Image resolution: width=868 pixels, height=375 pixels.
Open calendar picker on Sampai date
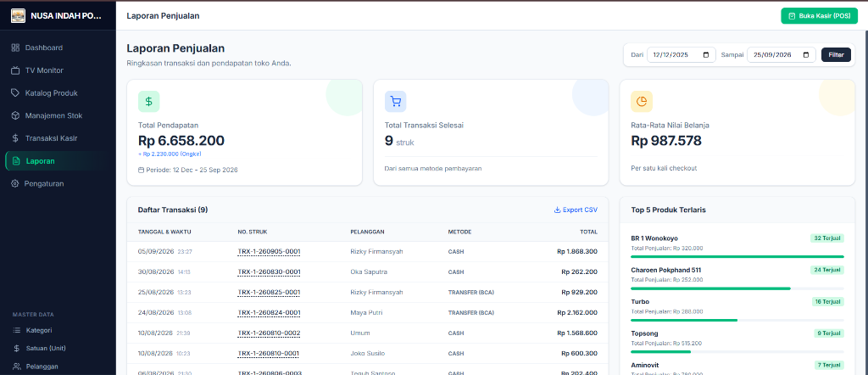[x=805, y=55]
